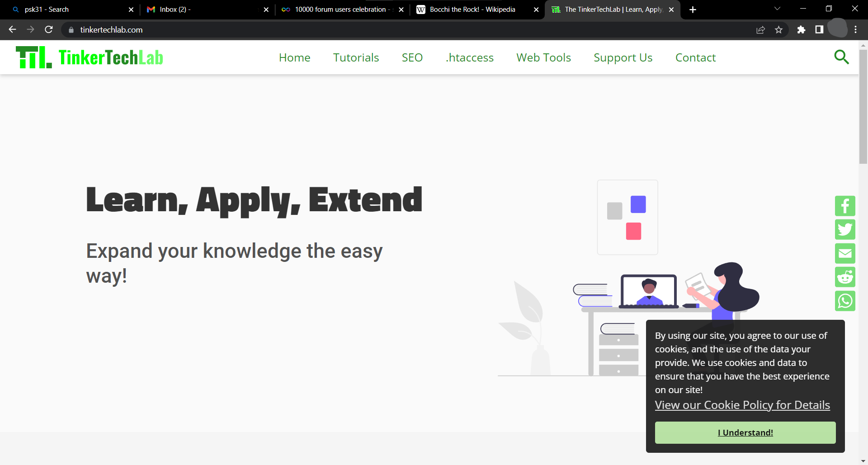Click the Twitter share icon

pos(844,230)
